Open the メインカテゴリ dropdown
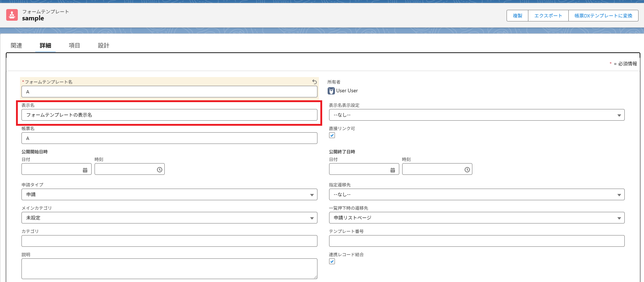Viewport: 644px width, 282px height. (x=169, y=218)
